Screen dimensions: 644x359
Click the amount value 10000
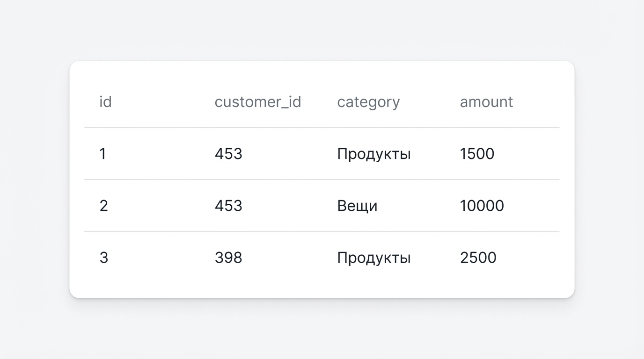(x=482, y=206)
